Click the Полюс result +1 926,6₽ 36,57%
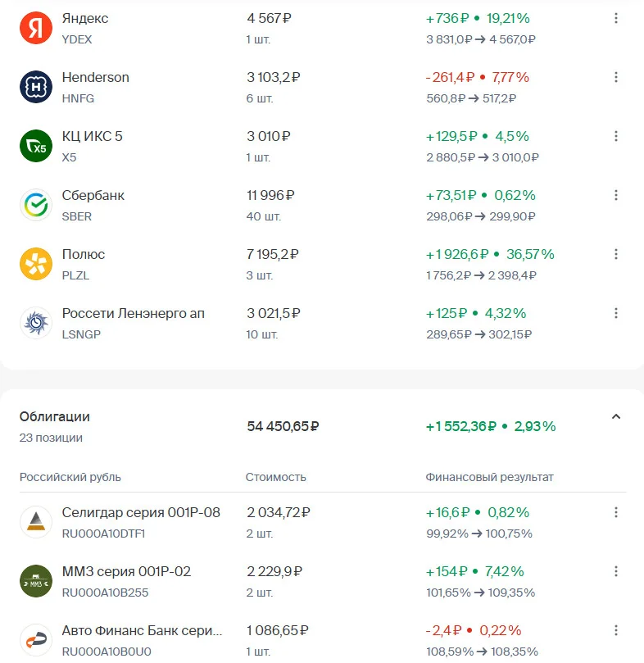 click(x=490, y=254)
